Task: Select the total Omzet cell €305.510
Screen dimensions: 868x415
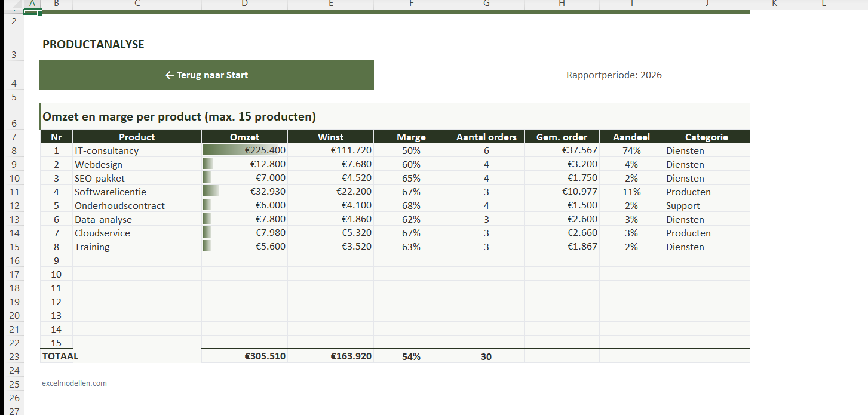Action: point(244,356)
